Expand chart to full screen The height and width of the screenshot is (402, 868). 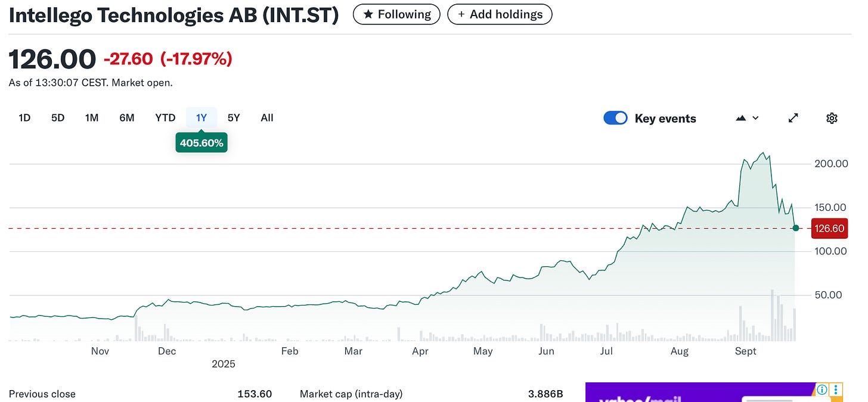[793, 118]
